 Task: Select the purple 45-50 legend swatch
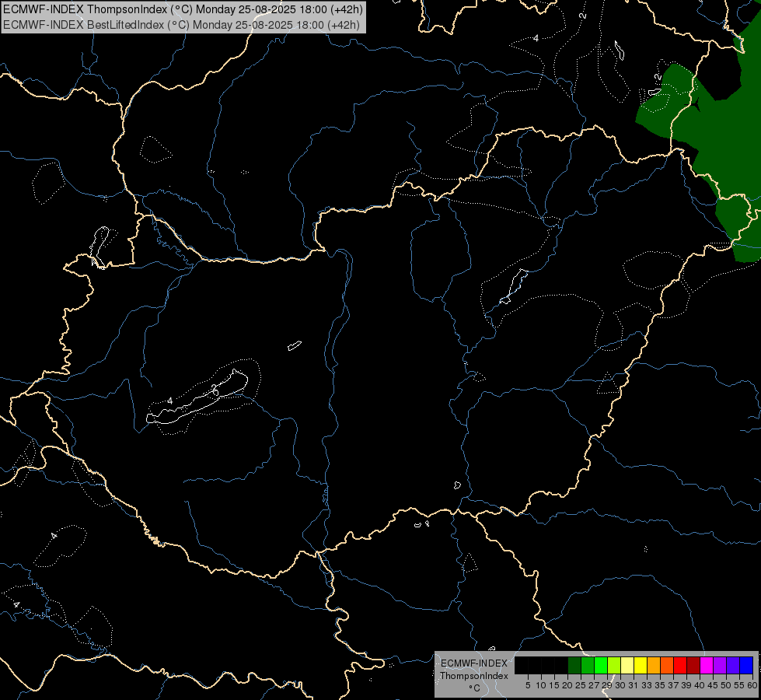(720, 665)
